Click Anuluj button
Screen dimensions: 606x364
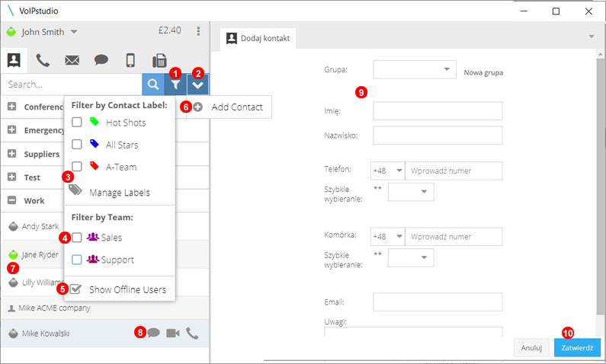[531, 348]
